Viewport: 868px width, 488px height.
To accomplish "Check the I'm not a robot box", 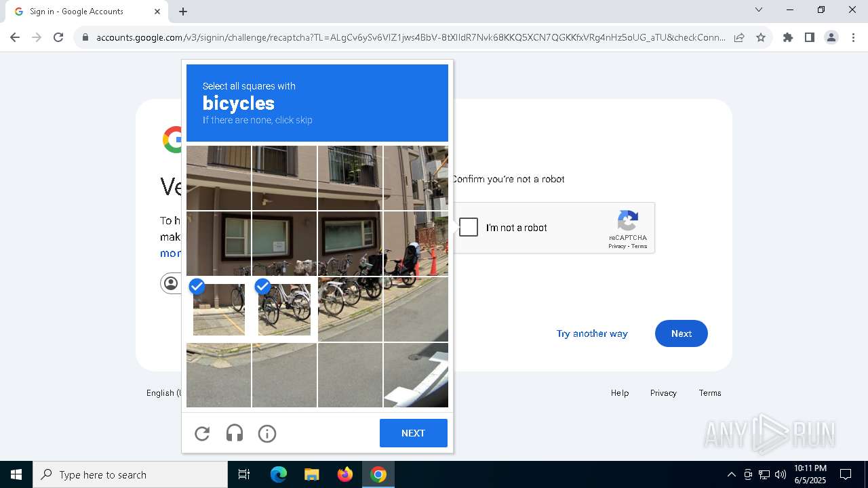I will pos(469,227).
